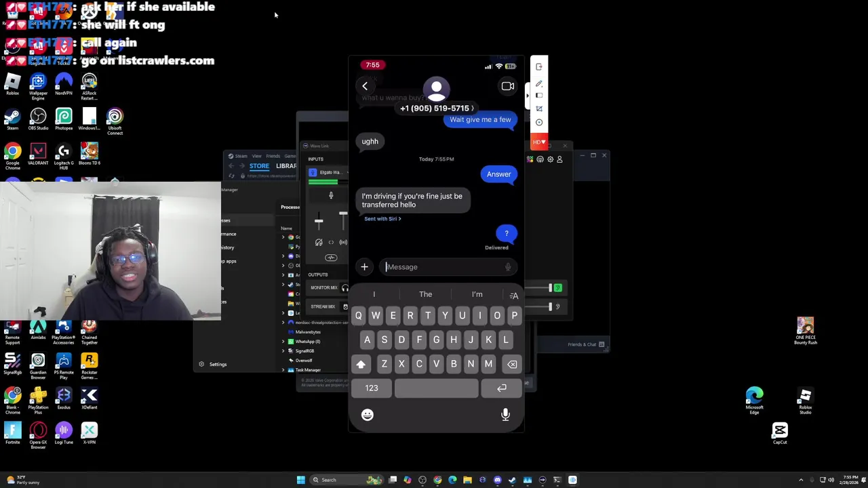Tap the space bar on the phone keyboard
868x488 pixels.
[436, 388]
